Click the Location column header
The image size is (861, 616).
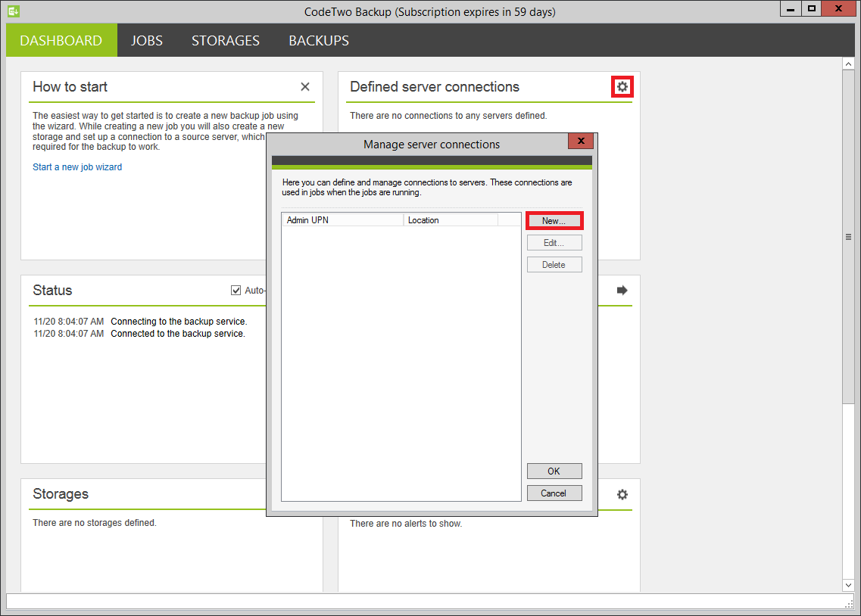point(451,220)
